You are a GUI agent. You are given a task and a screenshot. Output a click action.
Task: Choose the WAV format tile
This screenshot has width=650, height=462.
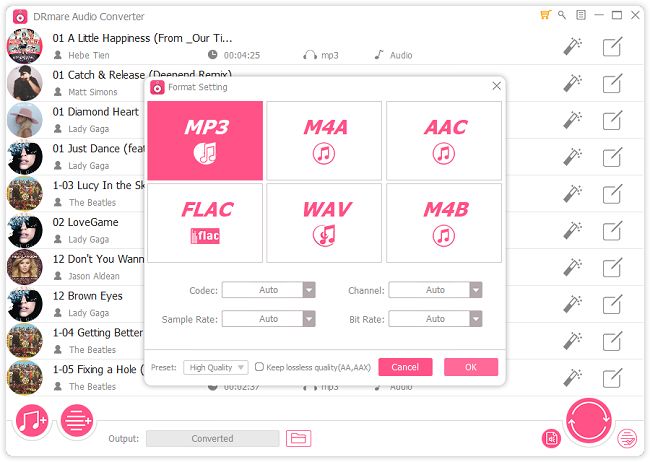pos(324,223)
